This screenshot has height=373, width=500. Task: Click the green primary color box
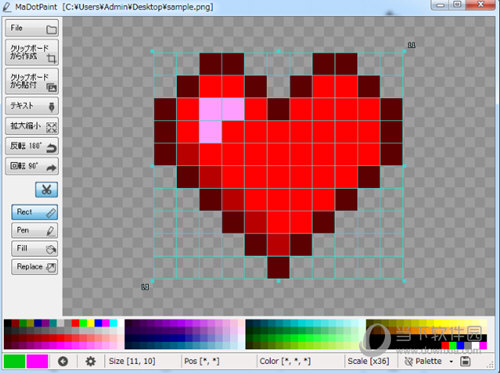(14, 361)
